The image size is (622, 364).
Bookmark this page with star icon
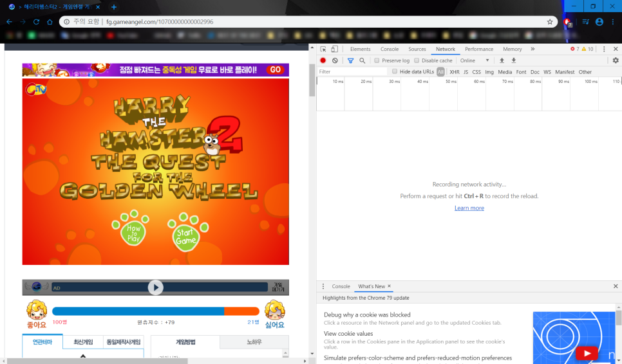coord(550,22)
